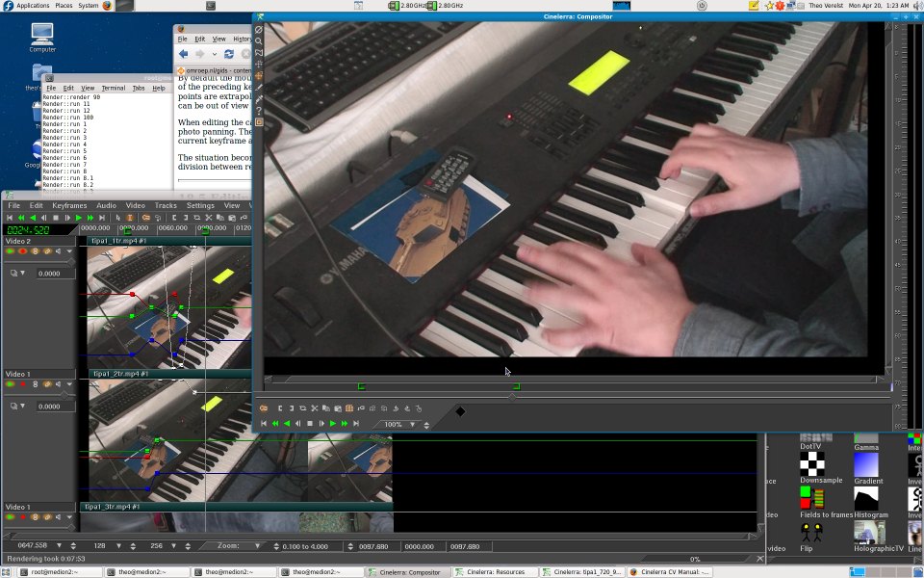
Task: Open the 256 track zoom dropdown
Action: click(174, 546)
